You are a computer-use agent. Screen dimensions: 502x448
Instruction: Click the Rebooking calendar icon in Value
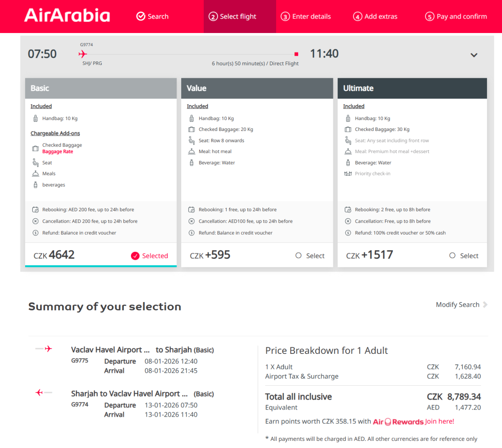(192, 210)
